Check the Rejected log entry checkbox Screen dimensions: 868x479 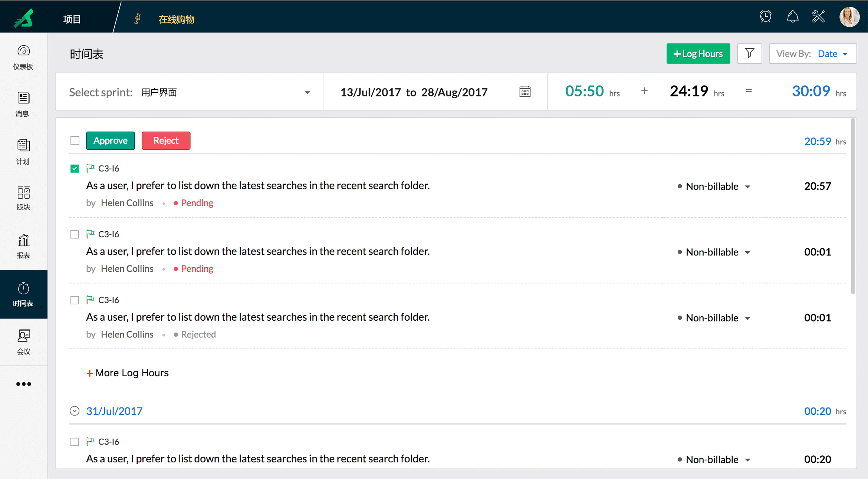(x=75, y=300)
